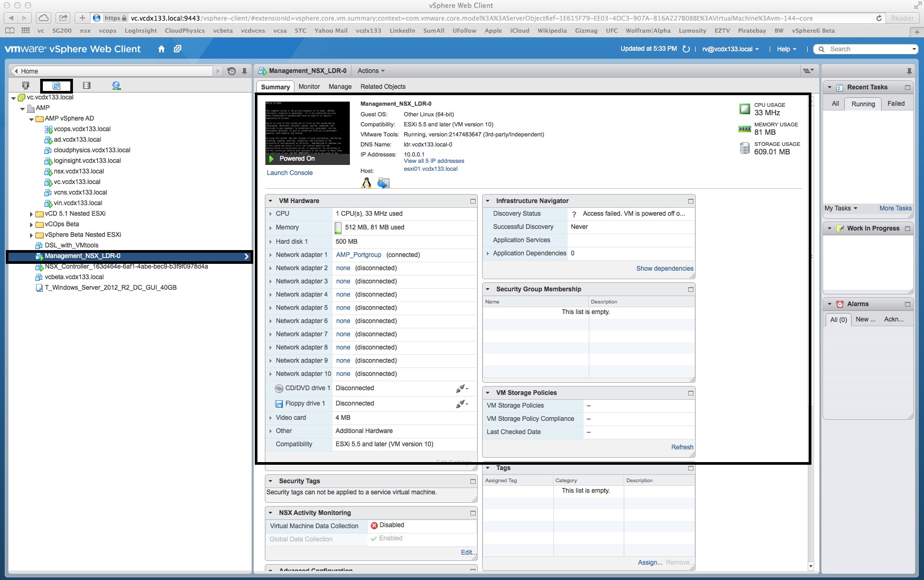Image resolution: width=924 pixels, height=580 pixels.
Task: Expand the vCD 5.1 Nested ESXi folder
Action: [x=31, y=214]
